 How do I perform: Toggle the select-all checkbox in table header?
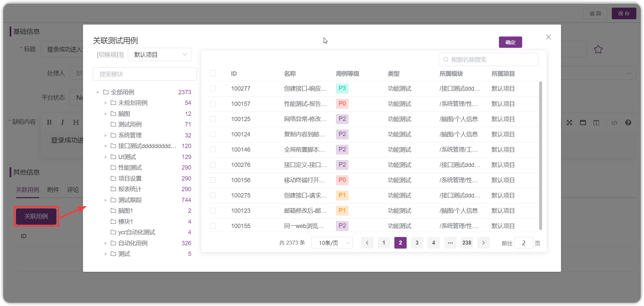(213, 73)
